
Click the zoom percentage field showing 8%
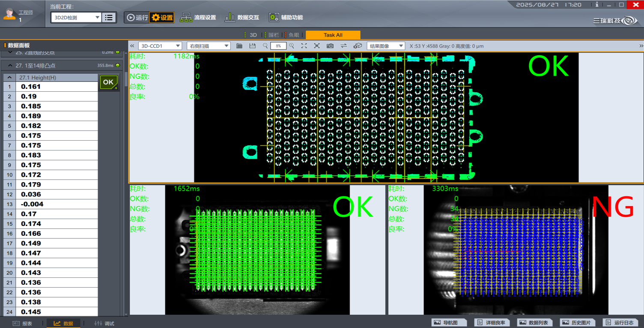278,46
